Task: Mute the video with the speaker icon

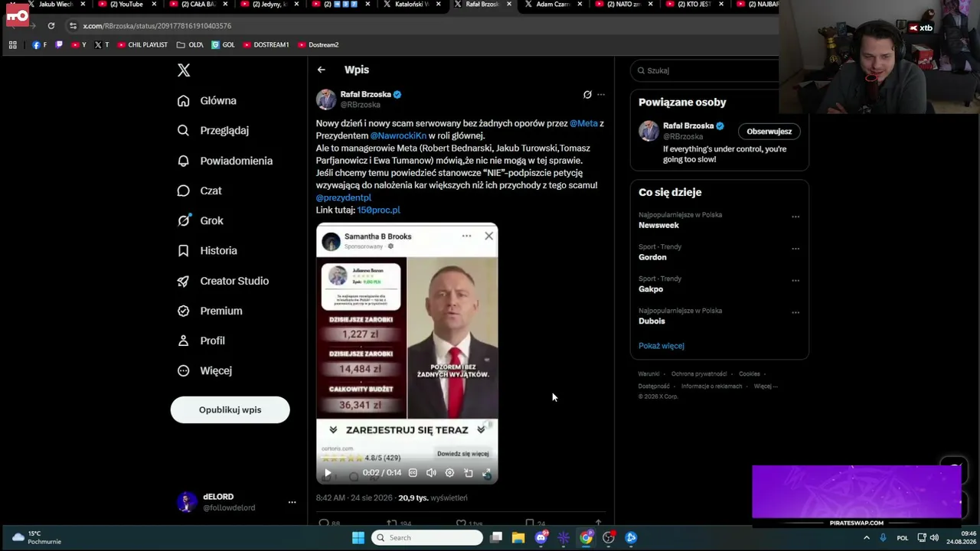Action: click(x=431, y=473)
